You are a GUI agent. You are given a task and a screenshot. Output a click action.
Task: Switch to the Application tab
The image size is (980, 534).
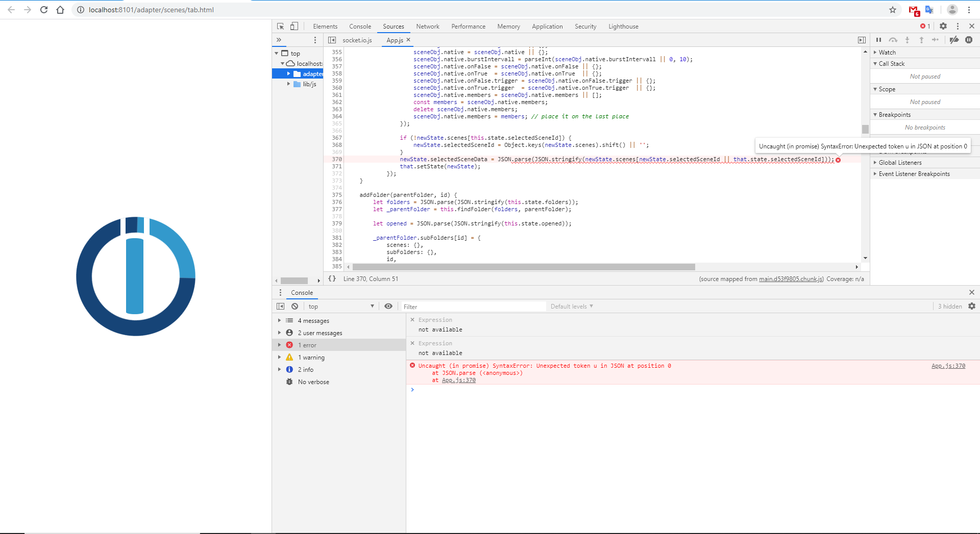point(547,27)
